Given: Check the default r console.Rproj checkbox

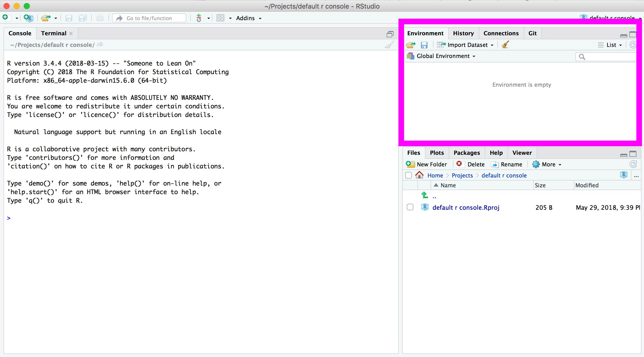Looking at the screenshot, I should 410,207.
